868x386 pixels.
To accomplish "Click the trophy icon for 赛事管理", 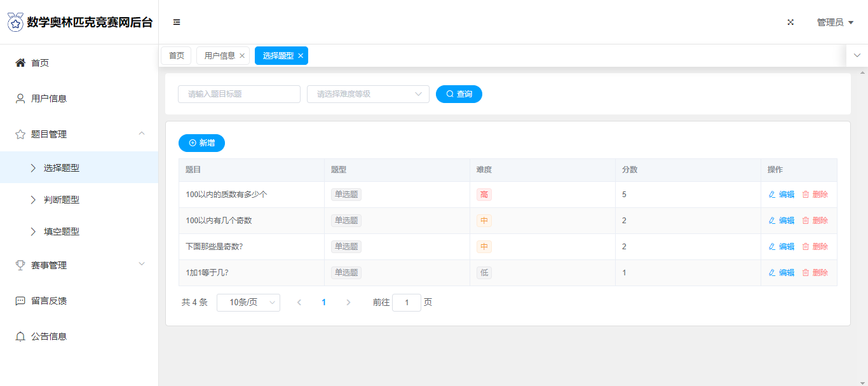I will [20, 265].
